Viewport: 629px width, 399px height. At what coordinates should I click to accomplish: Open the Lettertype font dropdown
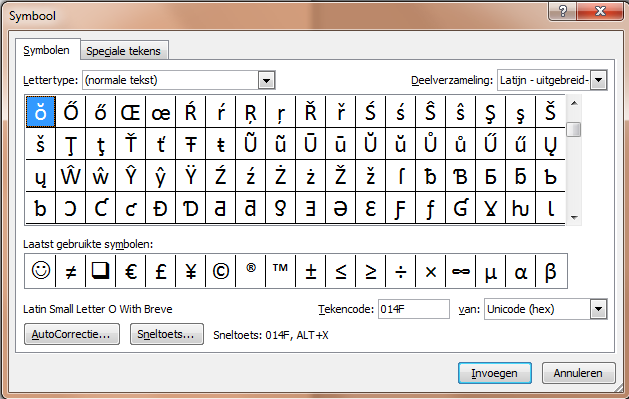(x=266, y=80)
